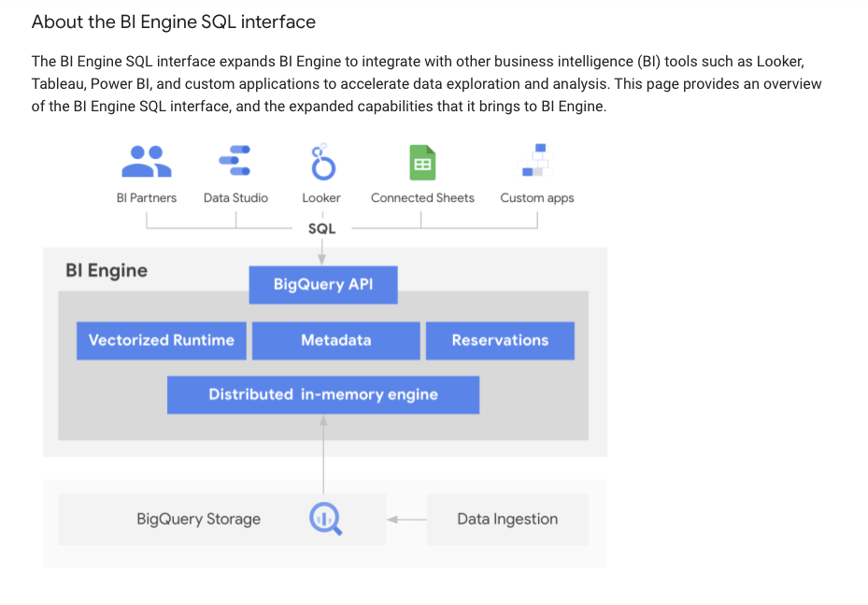Viewport: 868px width, 605px height.
Task: Click the Data Studio icon
Action: [235, 161]
